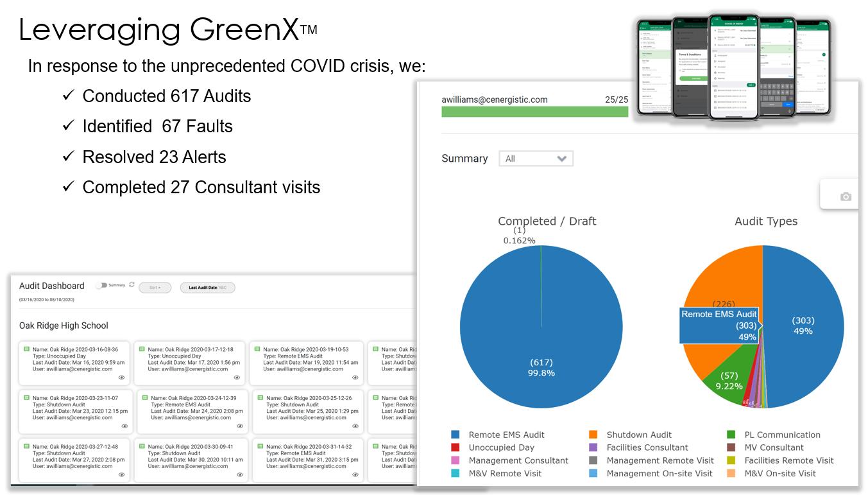Click the eye icon on the Mar 25 audit card
This screenshot has height=495, width=868.
click(355, 426)
